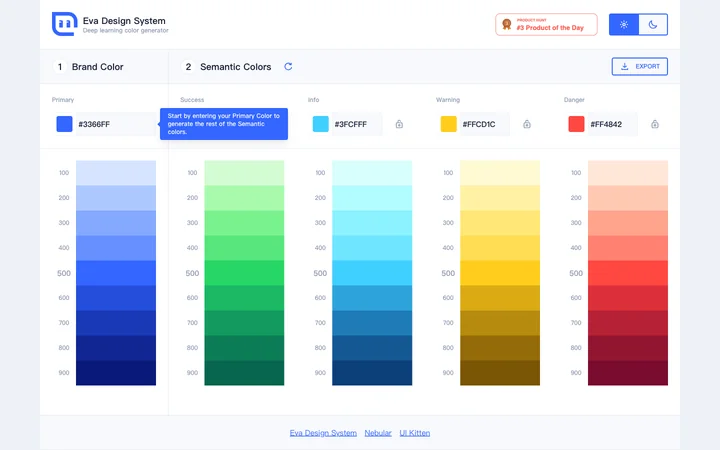Select the Warning 100 shade
The image size is (720, 450).
click(x=500, y=173)
